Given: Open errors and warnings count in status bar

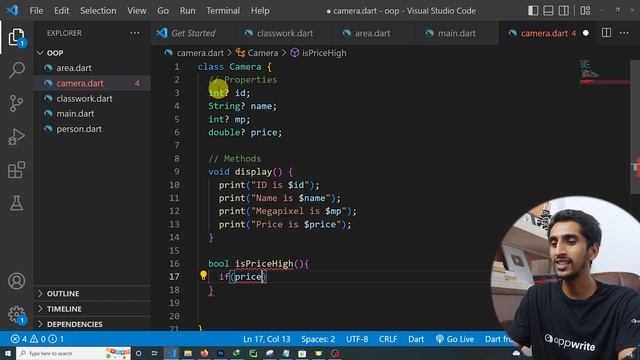Looking at the screenshot, I should tap(37, 339).
